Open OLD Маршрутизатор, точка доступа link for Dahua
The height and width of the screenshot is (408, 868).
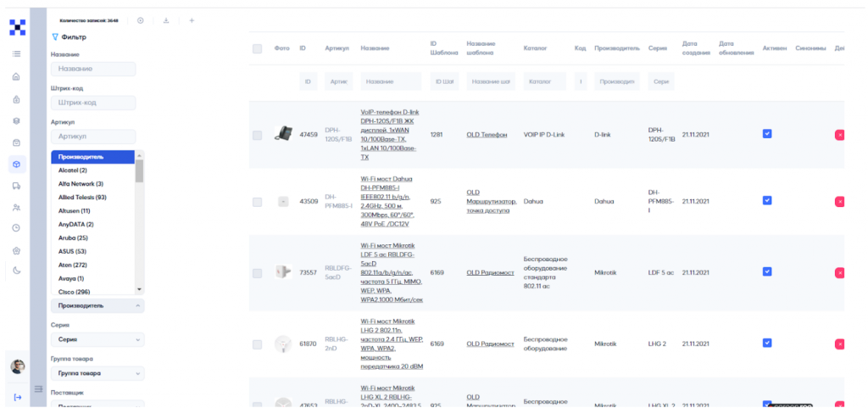click(x=492, y=202)
